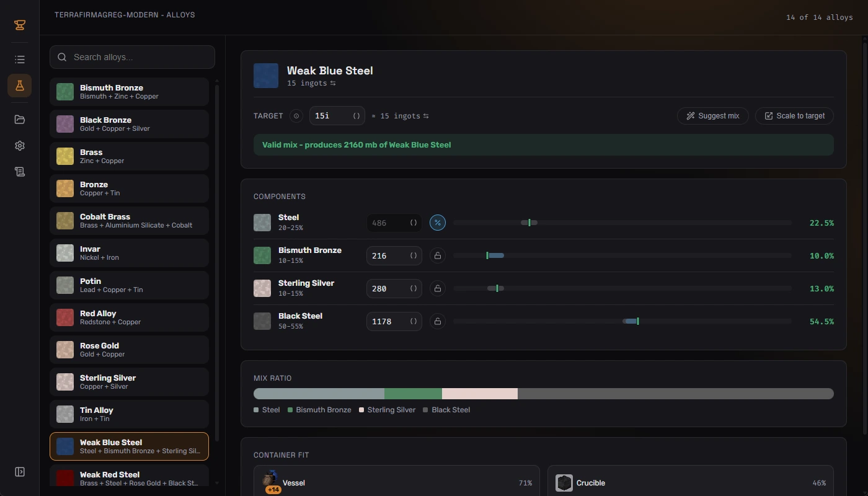This screenshot has width=868, height=496.
Task: Open settings gear in sidebar
Action: click(x=20, y=146)
